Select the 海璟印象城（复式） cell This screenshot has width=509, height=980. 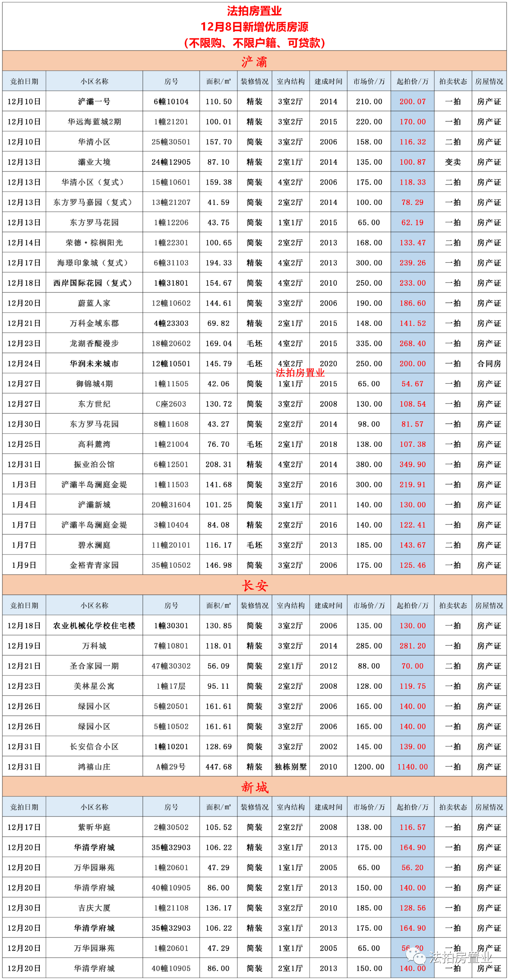[x=94, y=263]
